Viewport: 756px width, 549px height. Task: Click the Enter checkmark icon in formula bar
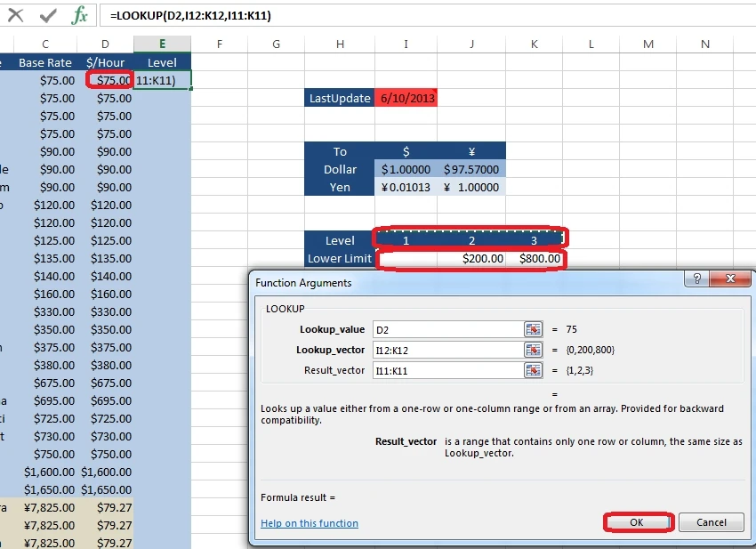click(48, 15)
